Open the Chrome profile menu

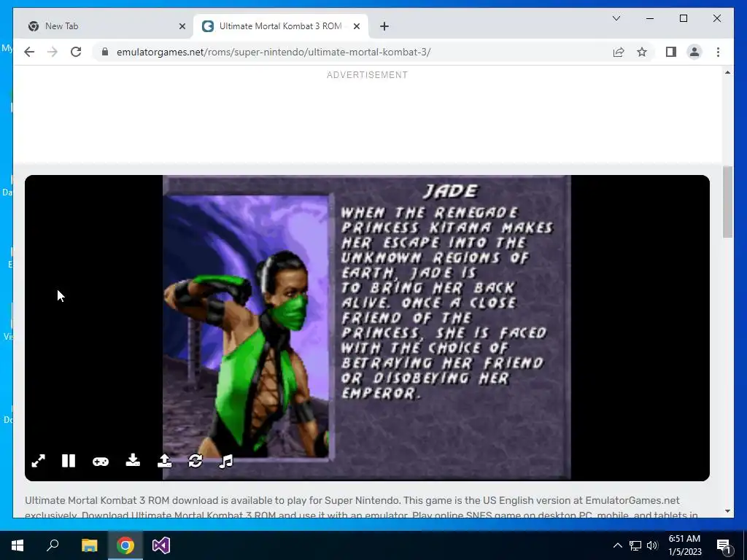694,52
